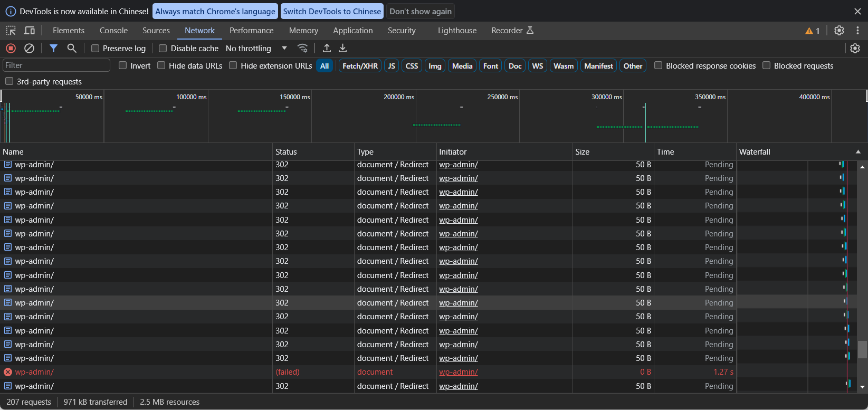Toggle the filter funnel icon

pos(53,48)
